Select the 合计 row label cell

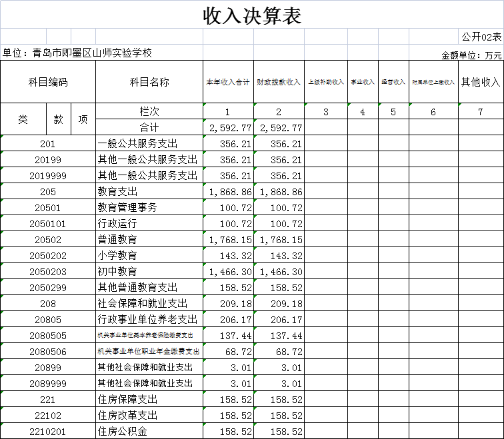(x=149, y=127)
